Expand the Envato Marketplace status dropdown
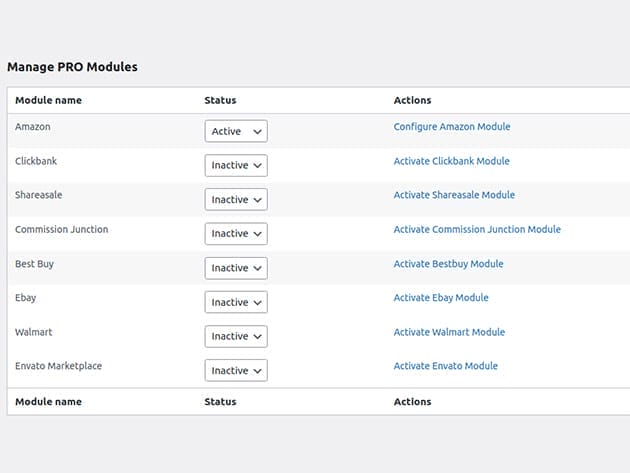630x473 pixels. coord(236,370)
